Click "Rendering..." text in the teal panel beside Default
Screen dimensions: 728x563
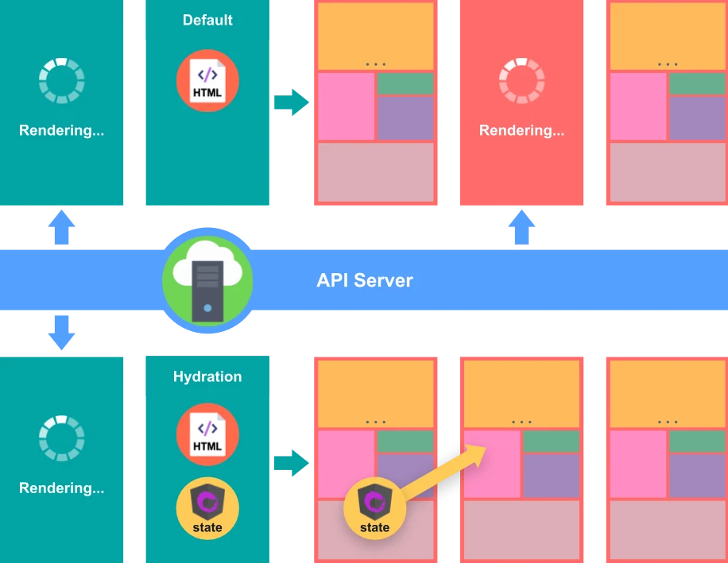point(62,130)
